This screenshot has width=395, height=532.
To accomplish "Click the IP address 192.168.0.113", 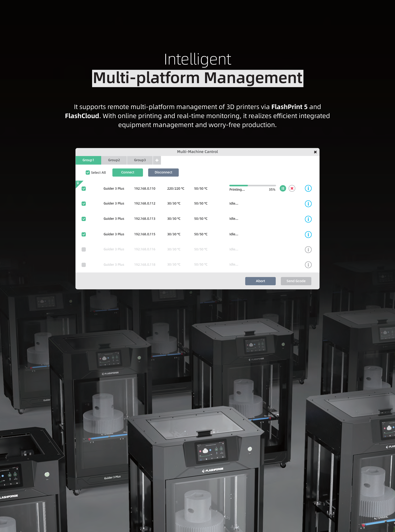I will [145, 219].
